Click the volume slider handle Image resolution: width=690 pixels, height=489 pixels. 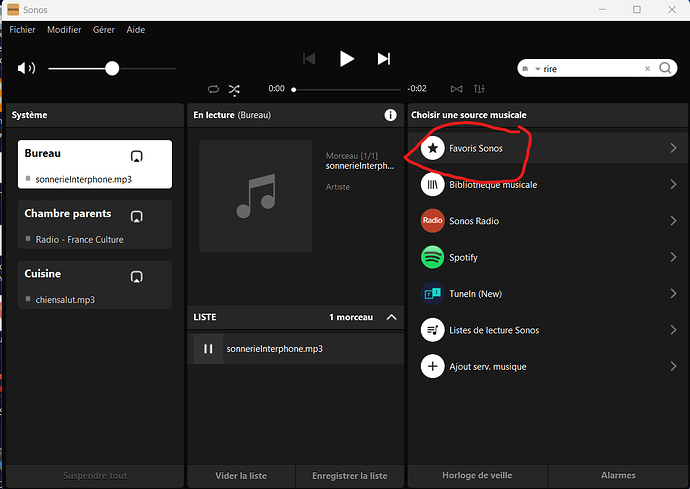[112, 68]
